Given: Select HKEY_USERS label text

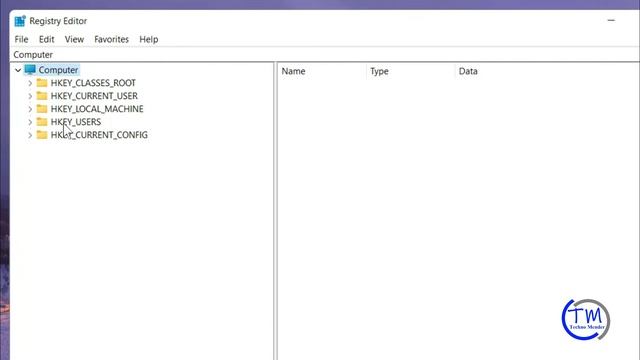Looking at the screenshot, I should pyautogui.click(x=76, y=122).
